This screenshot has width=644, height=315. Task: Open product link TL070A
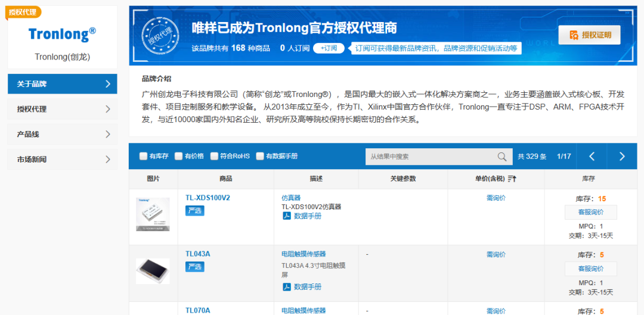click(197, 310)
